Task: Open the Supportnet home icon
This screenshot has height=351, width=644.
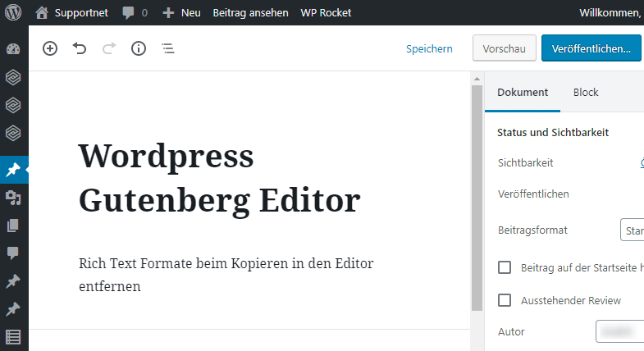Action: (x=42, y=13)
